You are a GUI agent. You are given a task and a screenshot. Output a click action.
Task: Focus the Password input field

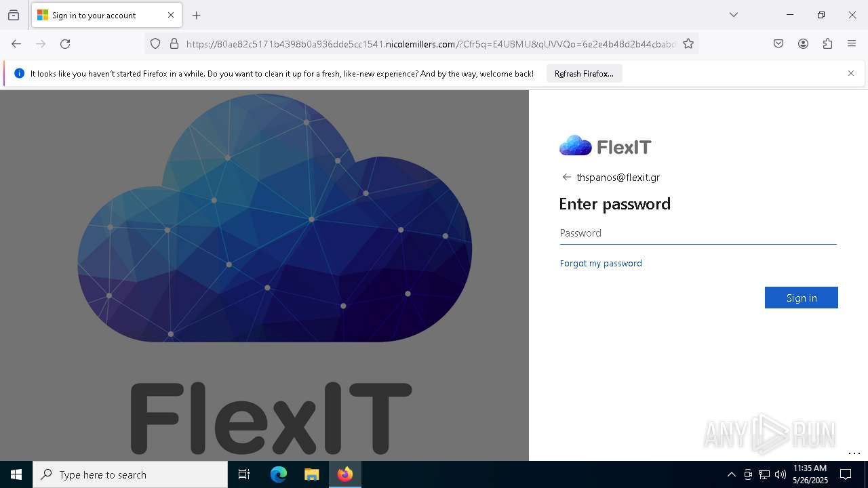(x=698, y=233)
